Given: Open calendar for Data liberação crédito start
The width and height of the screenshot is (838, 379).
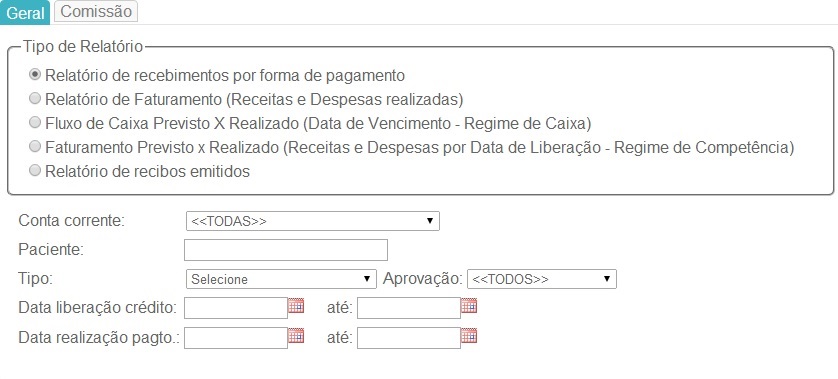Looking at the screenshot, I should [x=296, y=306].
